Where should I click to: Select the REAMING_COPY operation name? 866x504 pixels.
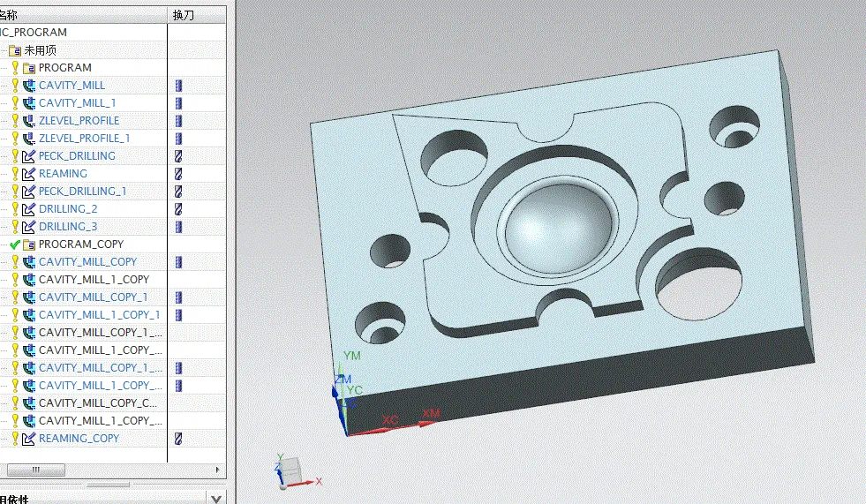(79, 439)
